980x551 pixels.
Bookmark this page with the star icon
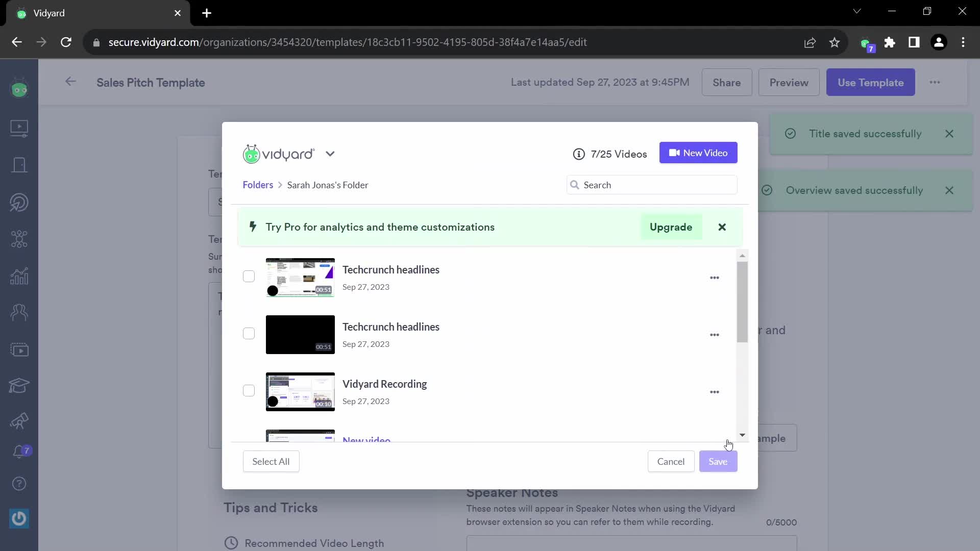coord(835,42)
